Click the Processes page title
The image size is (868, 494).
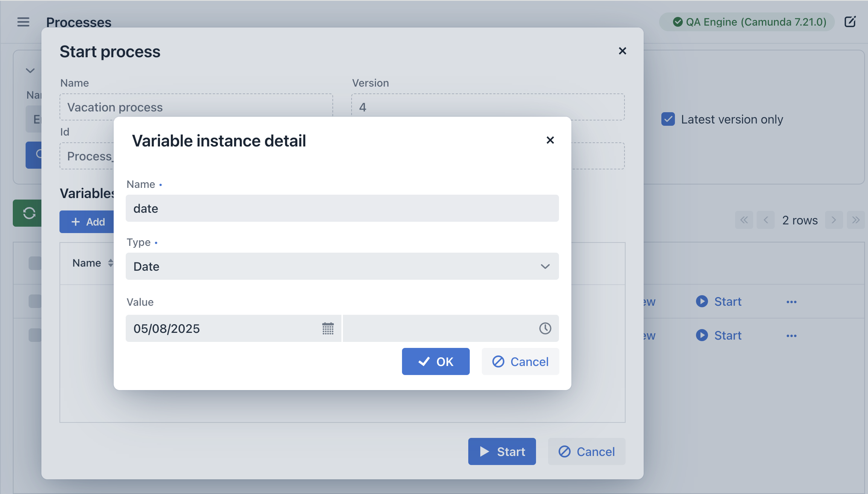tap(79, 22)
